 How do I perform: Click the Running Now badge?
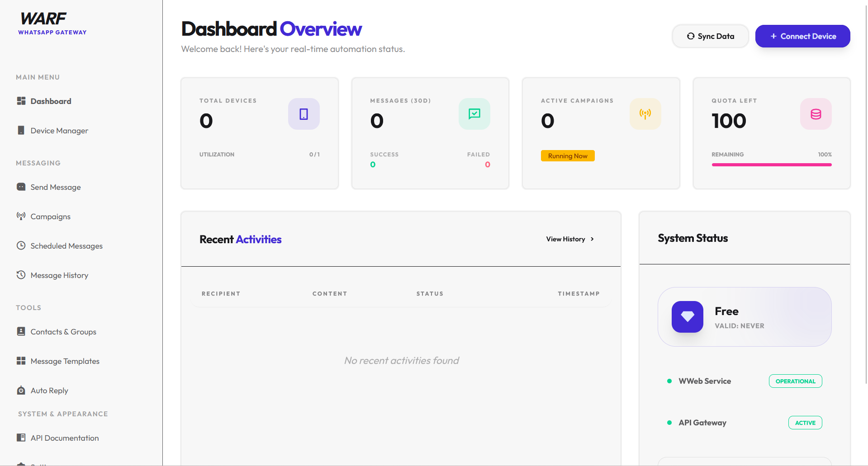click(x=567, y=155)
